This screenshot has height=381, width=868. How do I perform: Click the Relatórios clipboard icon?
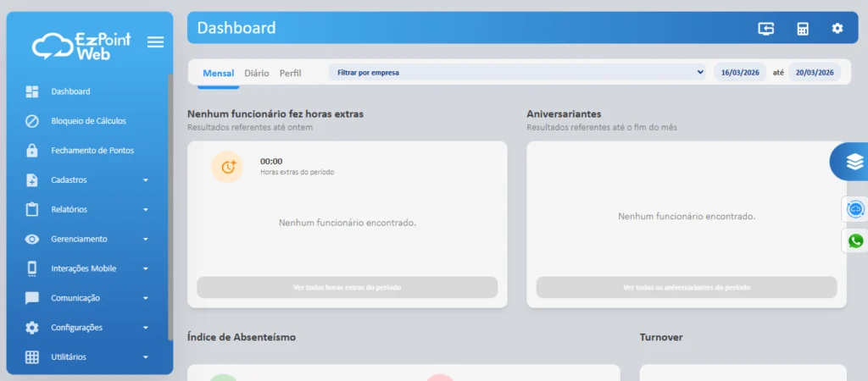point(32,210)
